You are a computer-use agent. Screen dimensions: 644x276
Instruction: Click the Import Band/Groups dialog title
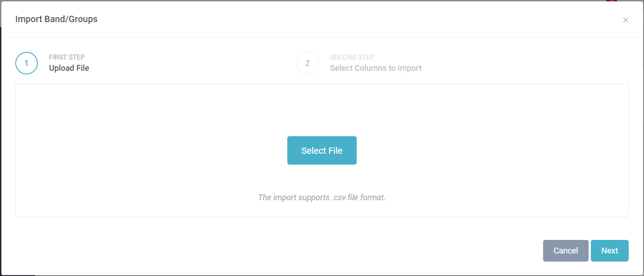click(56, 19)
